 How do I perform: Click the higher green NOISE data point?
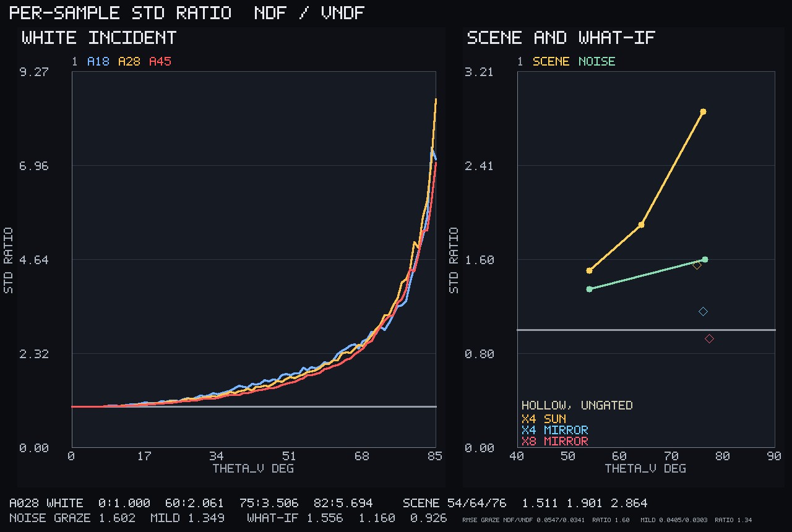tap(705, 260)
